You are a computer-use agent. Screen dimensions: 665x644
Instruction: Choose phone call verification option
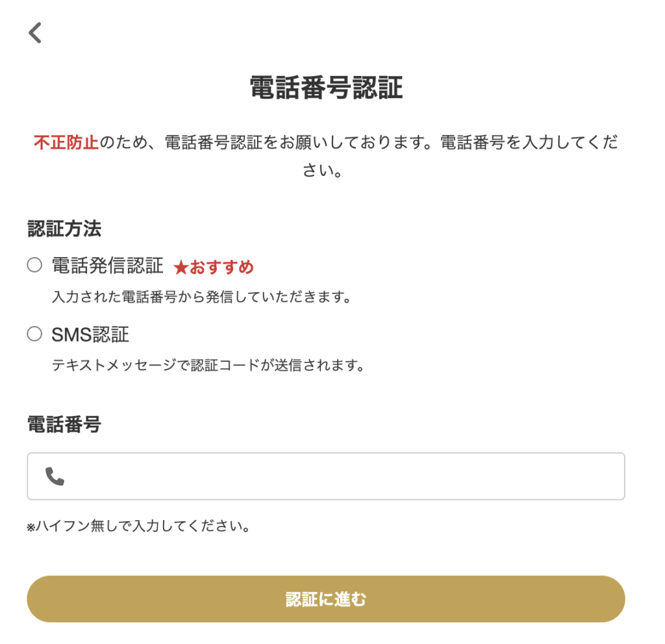click(34, 265)
